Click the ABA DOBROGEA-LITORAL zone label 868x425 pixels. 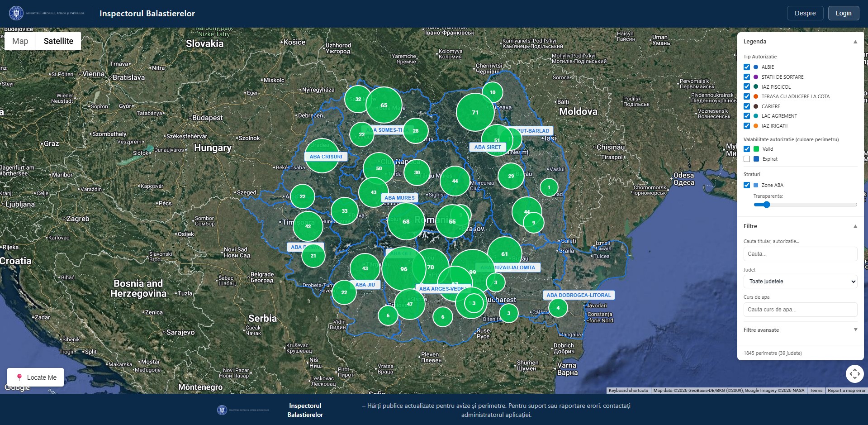[x=578, y=295]
